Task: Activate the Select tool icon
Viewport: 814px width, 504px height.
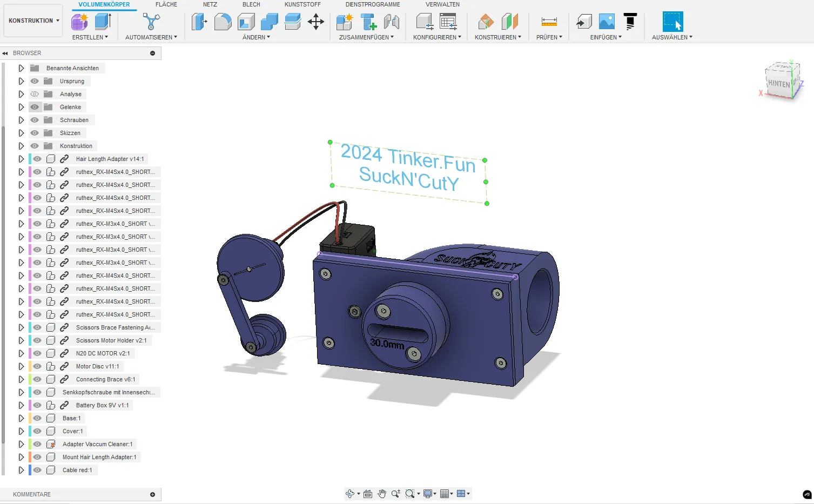Action: point(673,22)
